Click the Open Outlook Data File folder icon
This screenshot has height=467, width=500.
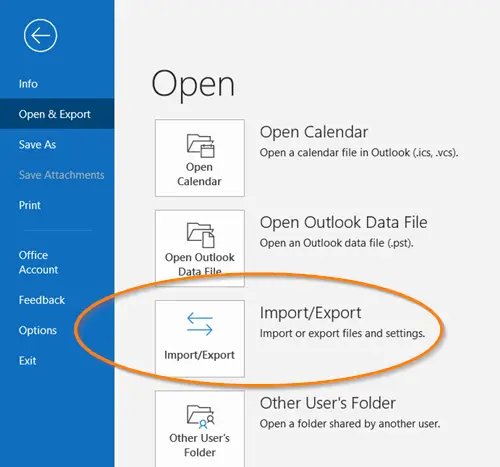[x=200, y=235]
